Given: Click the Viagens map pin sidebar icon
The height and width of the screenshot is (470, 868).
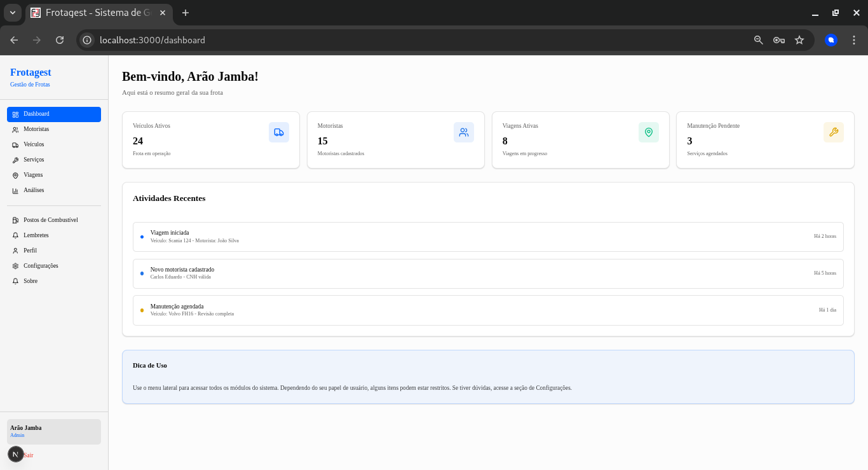Looking at the screenshot, I should (x=15, y=176).
